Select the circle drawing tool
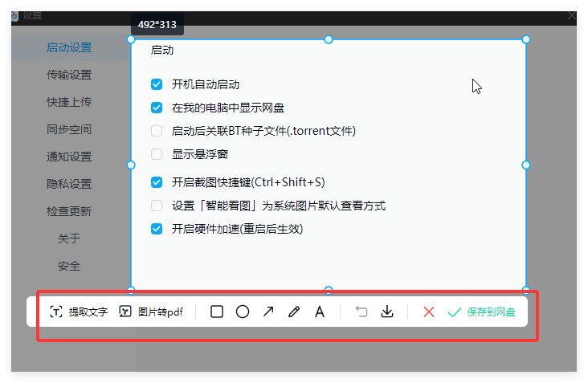The width and height of the screenshot is (588, 383). click(x=243, y=312)
